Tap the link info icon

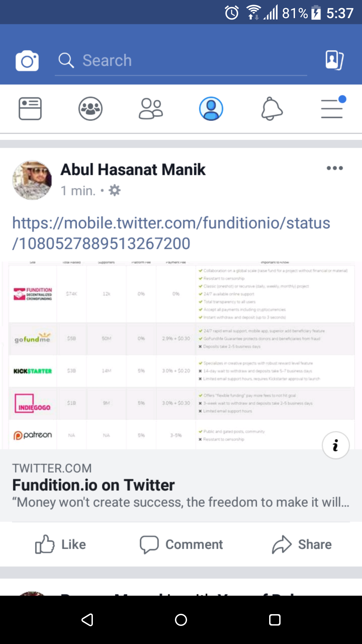click(x=336, y=445)
